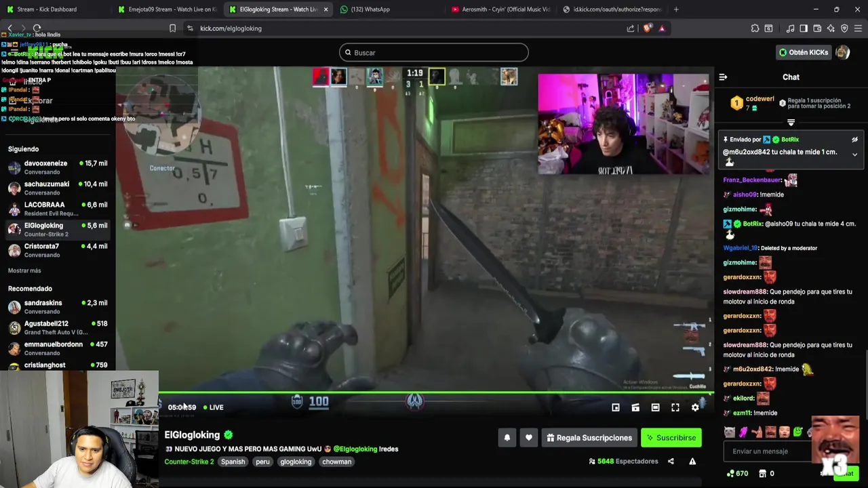
Task: Click the chowman tag
Action: (337, 462)
